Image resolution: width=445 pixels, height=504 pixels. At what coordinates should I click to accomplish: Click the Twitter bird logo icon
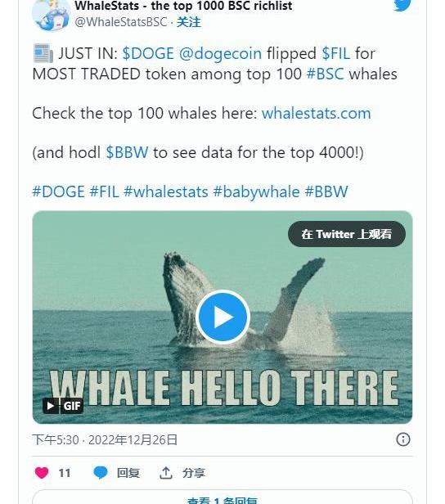(x=402, y=5)
